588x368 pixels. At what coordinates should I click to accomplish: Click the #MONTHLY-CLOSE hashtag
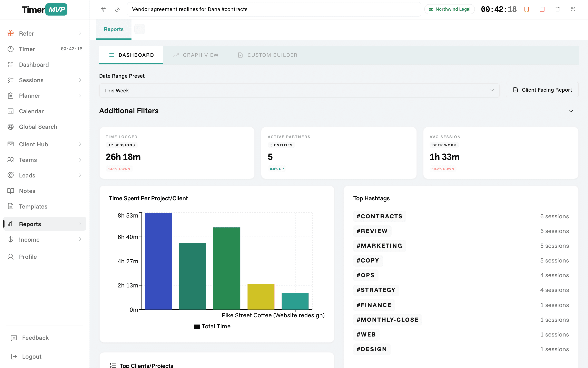[388, 320]
